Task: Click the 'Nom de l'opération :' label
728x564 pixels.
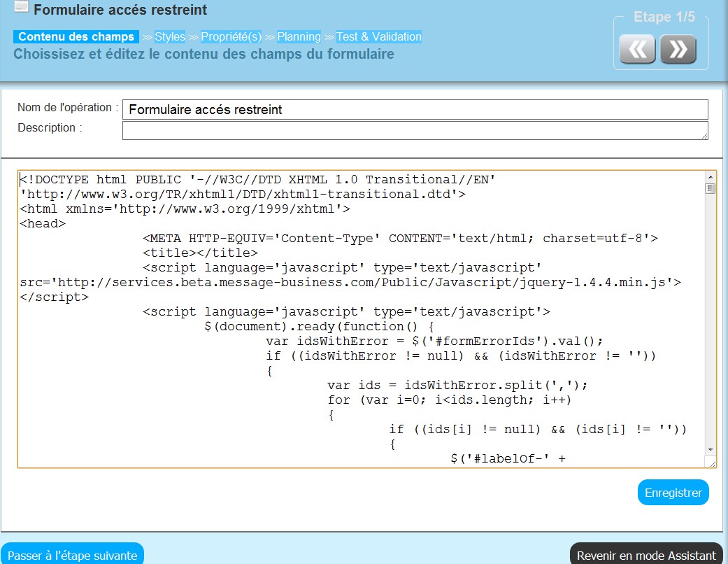Action: [x=68, y=107]
